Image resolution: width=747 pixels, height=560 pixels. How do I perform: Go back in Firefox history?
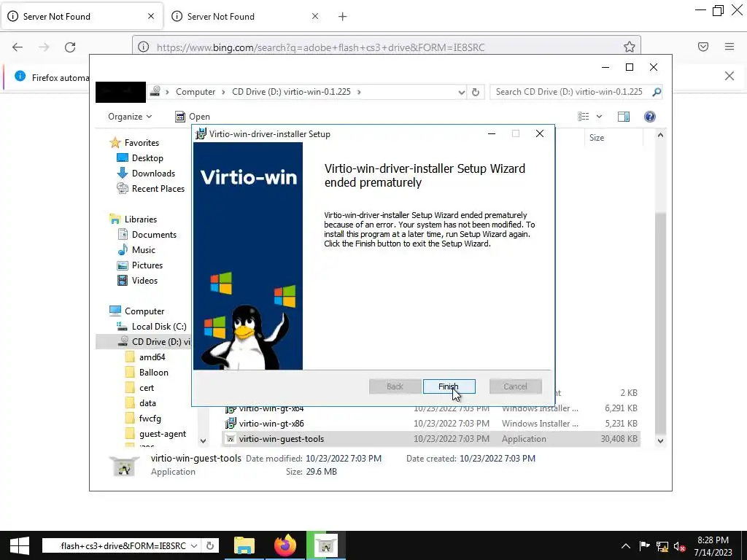[x=18, y=47]
